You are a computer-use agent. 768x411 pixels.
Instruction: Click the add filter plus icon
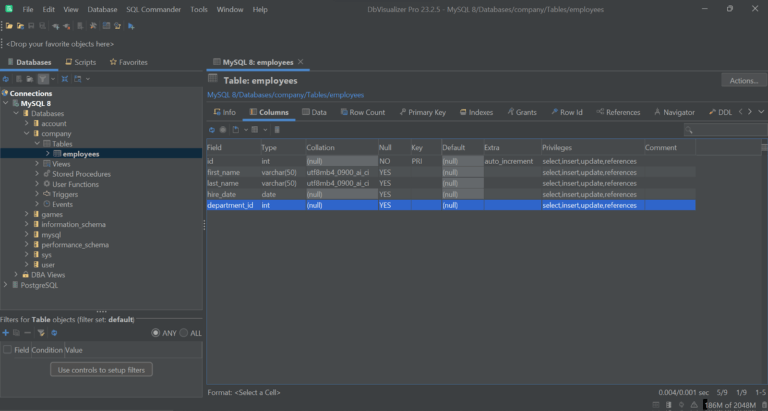[x=5, y=333]
